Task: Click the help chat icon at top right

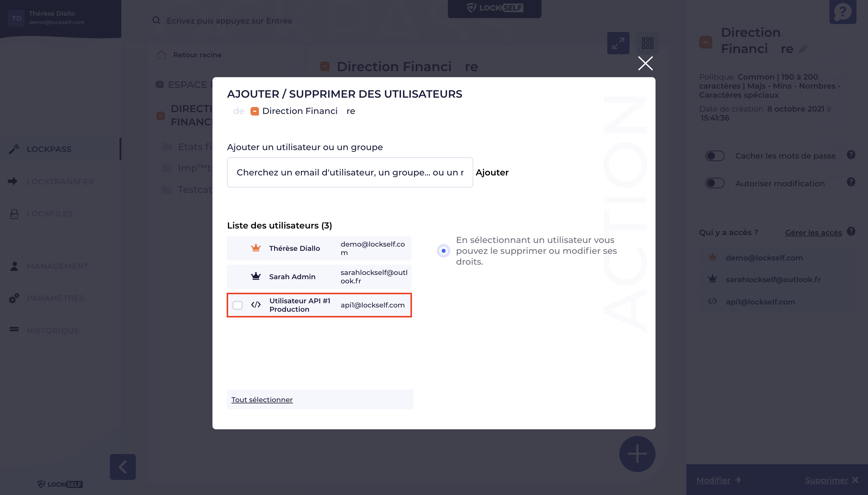Action: tap(842, 12)
